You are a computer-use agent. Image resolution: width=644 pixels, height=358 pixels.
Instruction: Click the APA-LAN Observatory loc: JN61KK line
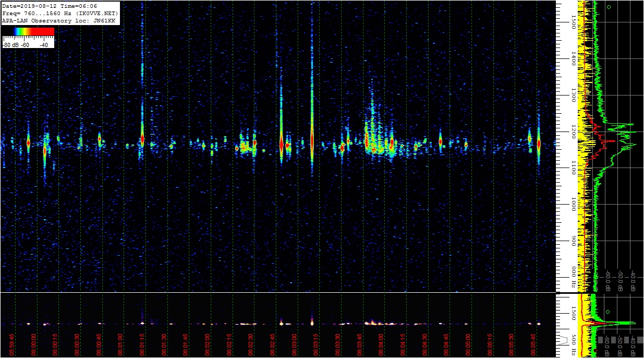pyautogui.click(x=58, y=20)
